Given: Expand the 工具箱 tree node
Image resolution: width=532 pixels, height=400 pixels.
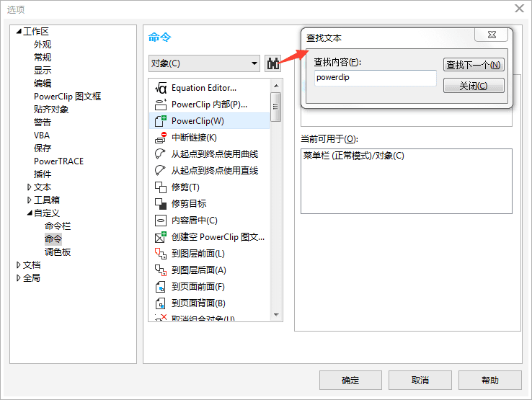Looking at the screenshot, I should [30, 200].
